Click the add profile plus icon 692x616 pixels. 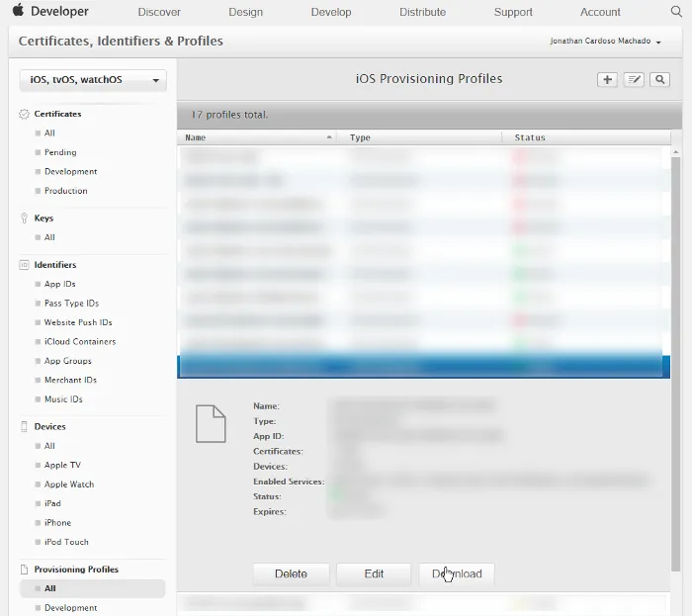click(x=607, y=79)
